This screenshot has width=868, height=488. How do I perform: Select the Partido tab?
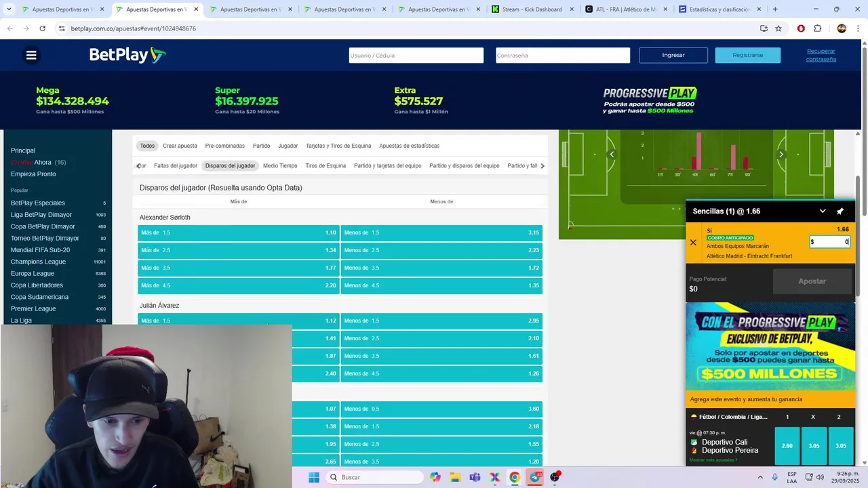261,146
